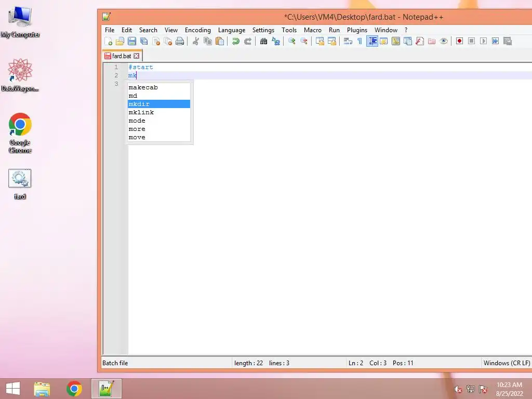
Task: Toggle word wrap in the toolbar
Action: [x=348, y=41]
